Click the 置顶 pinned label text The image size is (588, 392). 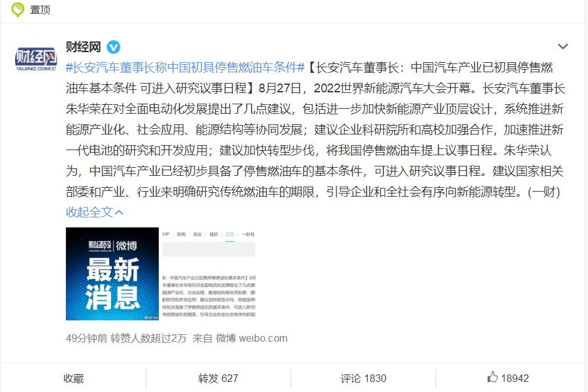click(40, 10)
